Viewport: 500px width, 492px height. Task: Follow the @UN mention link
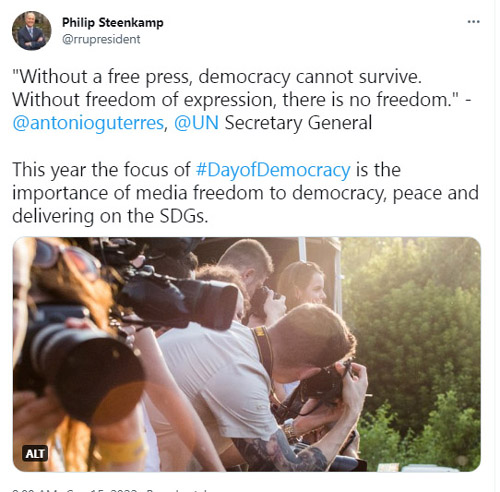(x=196, y=123)
